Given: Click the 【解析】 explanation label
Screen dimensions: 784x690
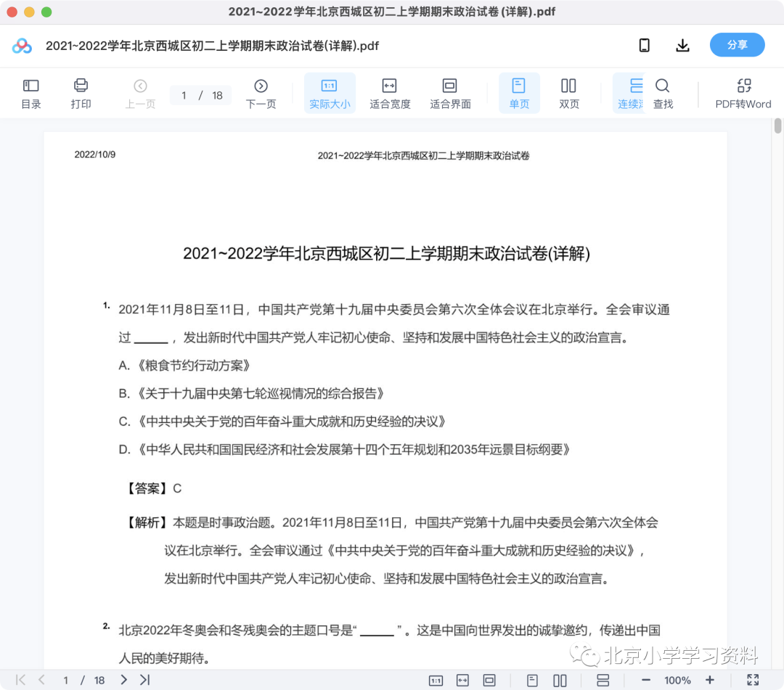Looking at the screenshot, I should tap(145, 522).
